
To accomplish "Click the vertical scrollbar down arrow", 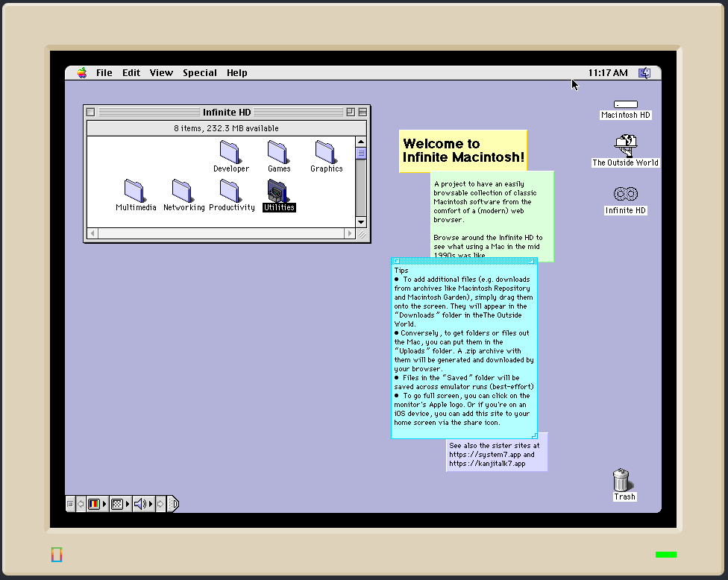I will 361,221.
